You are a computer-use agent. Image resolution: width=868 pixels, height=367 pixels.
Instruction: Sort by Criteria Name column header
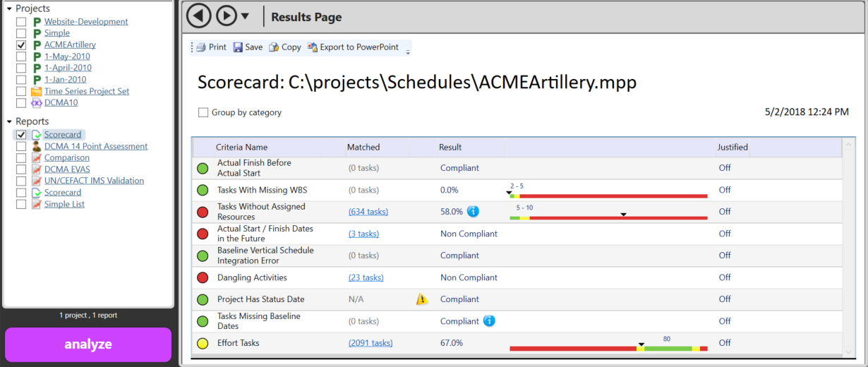tap(241, 148)
